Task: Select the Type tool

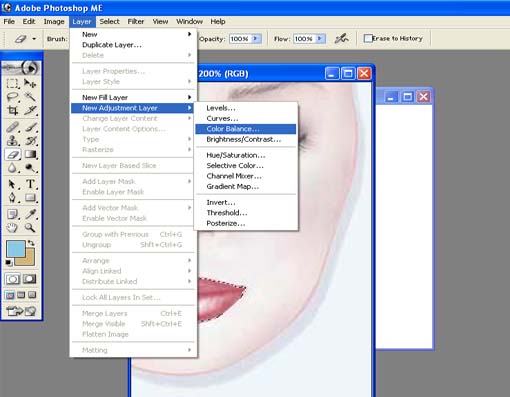Action: 30,184
